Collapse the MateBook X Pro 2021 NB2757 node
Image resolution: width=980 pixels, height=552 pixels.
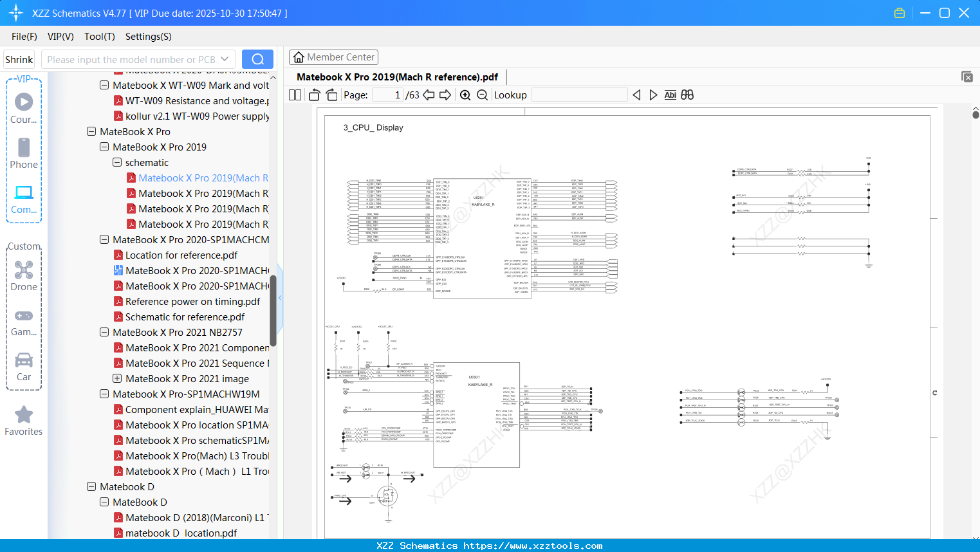coord(104,332)
